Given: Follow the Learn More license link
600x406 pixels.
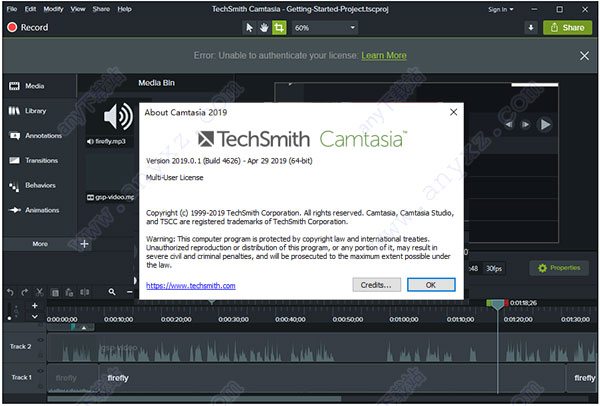Looking at the screenshot, I should (x=384, y=55).
